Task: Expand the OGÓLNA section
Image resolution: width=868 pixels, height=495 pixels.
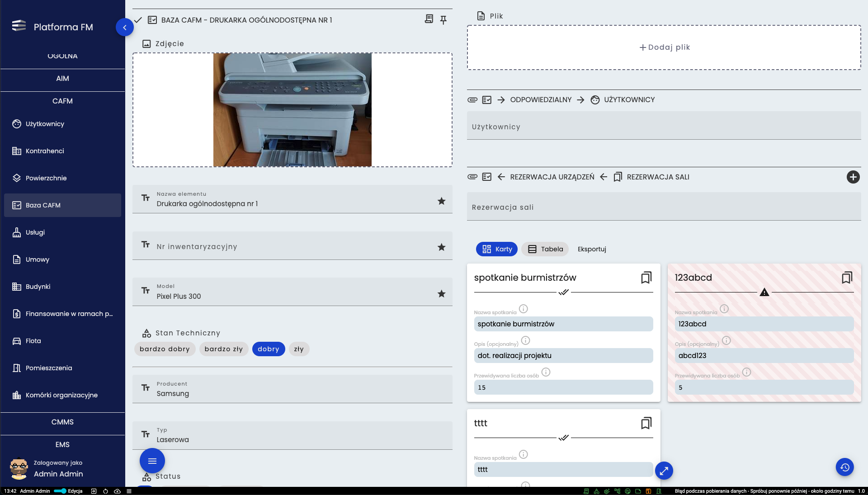Action: 62,56
